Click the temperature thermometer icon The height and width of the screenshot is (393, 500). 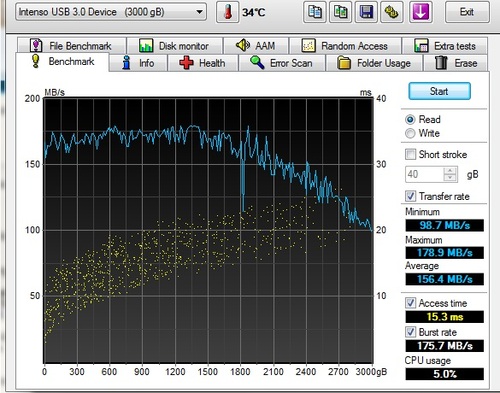pyautogui.click(x=228, y=12)
